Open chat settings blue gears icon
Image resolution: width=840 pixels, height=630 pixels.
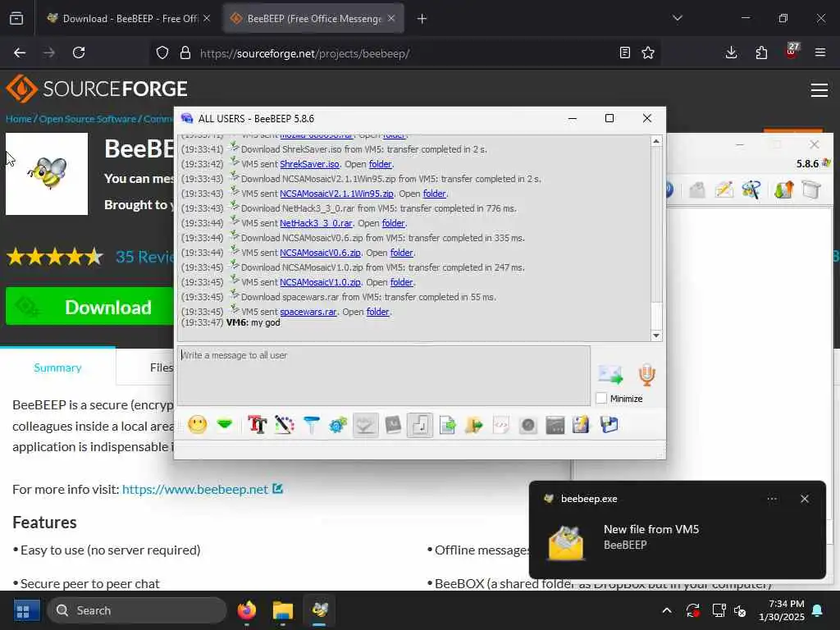pos(338,426)
